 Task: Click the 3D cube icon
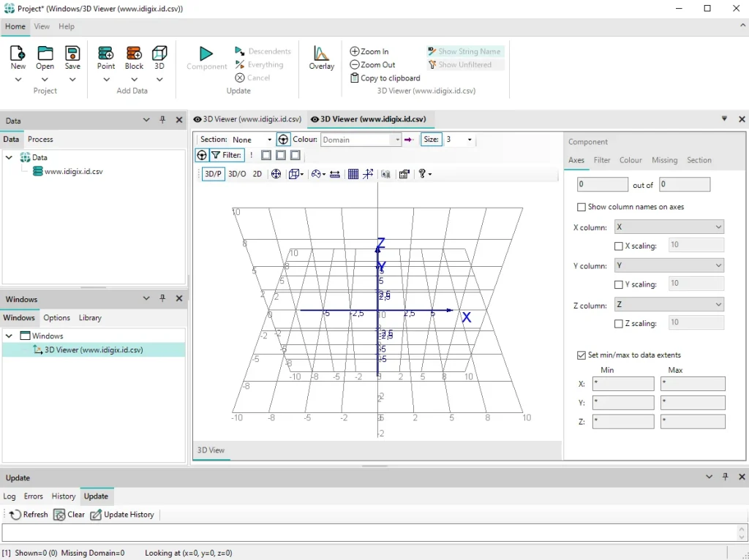tap(159, 53)
